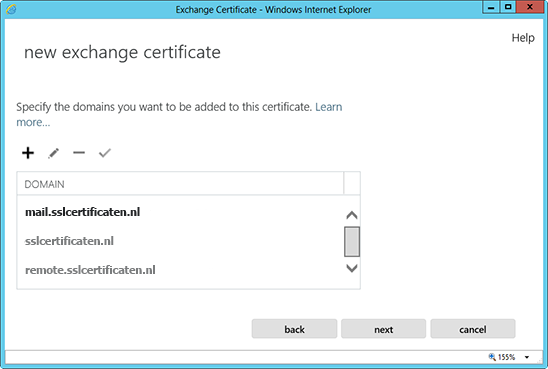Open the zoom level dropdown arrow
The height and width of the screenshot is (369, 548).
pyautogui.click(x=527, y=357)
